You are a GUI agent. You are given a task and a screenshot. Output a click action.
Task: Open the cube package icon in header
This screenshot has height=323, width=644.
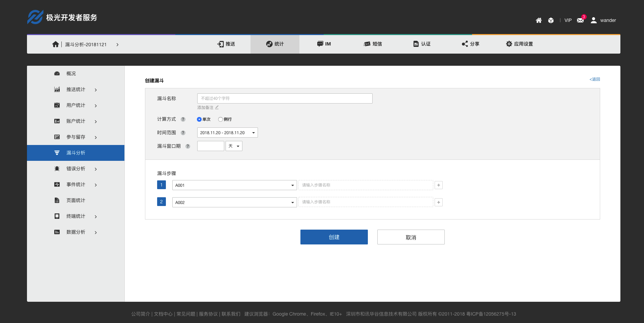[x=551, y=21]
